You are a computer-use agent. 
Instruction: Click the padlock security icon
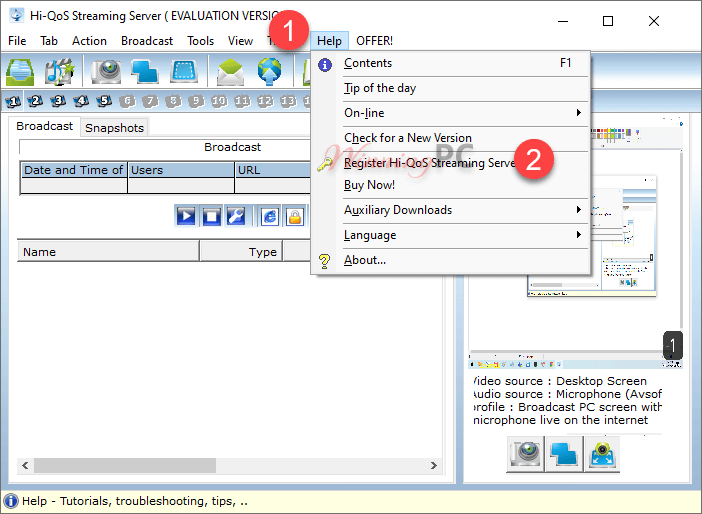tap(295, 216)
